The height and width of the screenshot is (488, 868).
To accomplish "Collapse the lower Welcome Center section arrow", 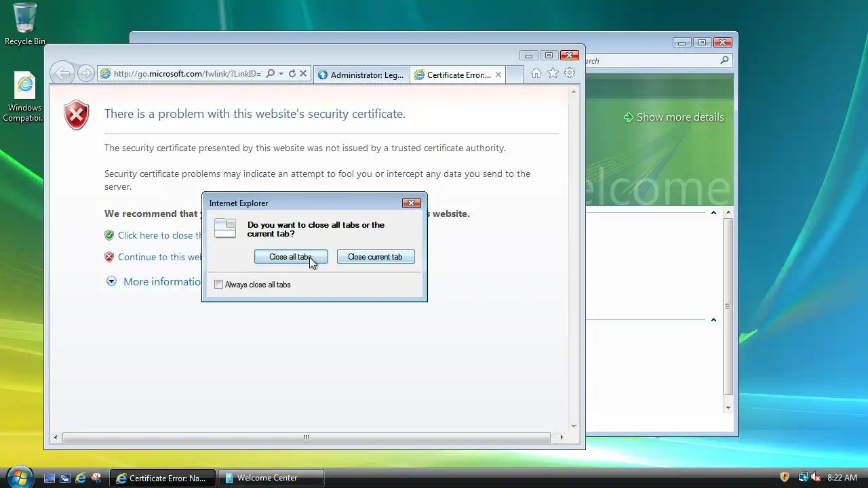I will 713,320.
